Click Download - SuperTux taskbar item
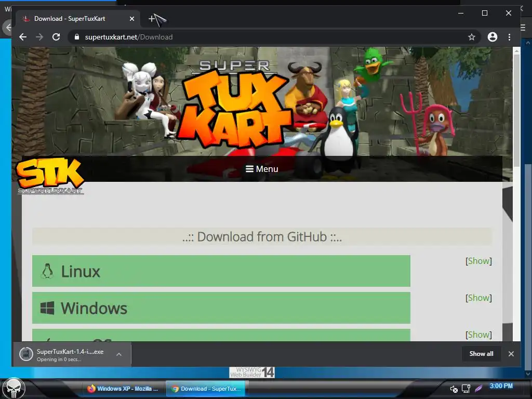532x399 pixels. pyautogui.click(x=207, y=389)
